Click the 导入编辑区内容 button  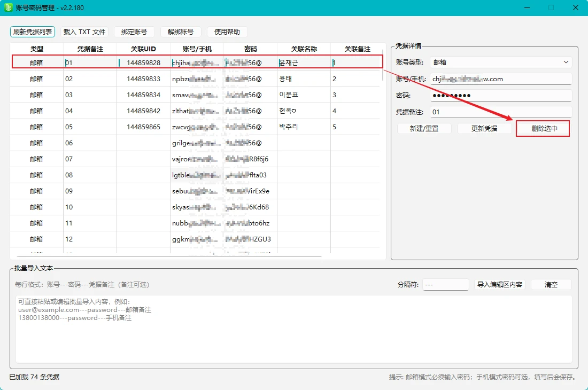pyautogui.click(x=500, y=285)
